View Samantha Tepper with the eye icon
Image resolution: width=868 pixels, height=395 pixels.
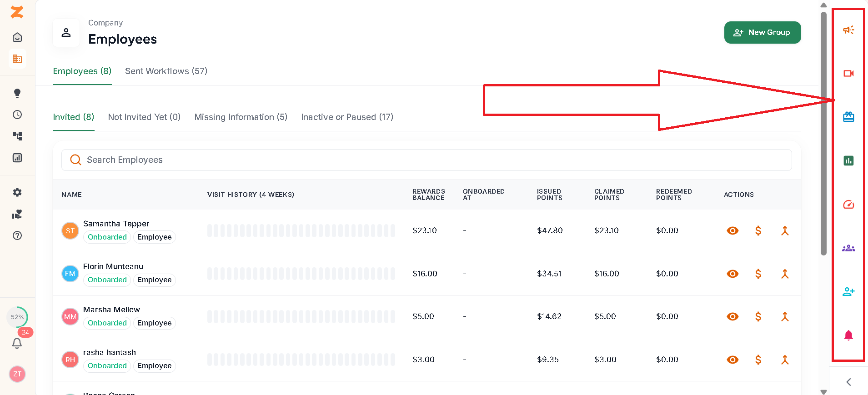pos(733,230)
